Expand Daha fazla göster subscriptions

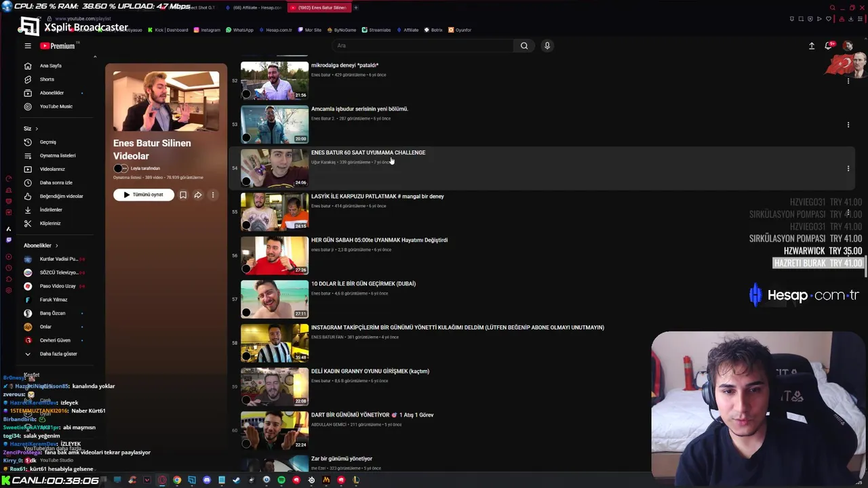click(x=58, y=354)
